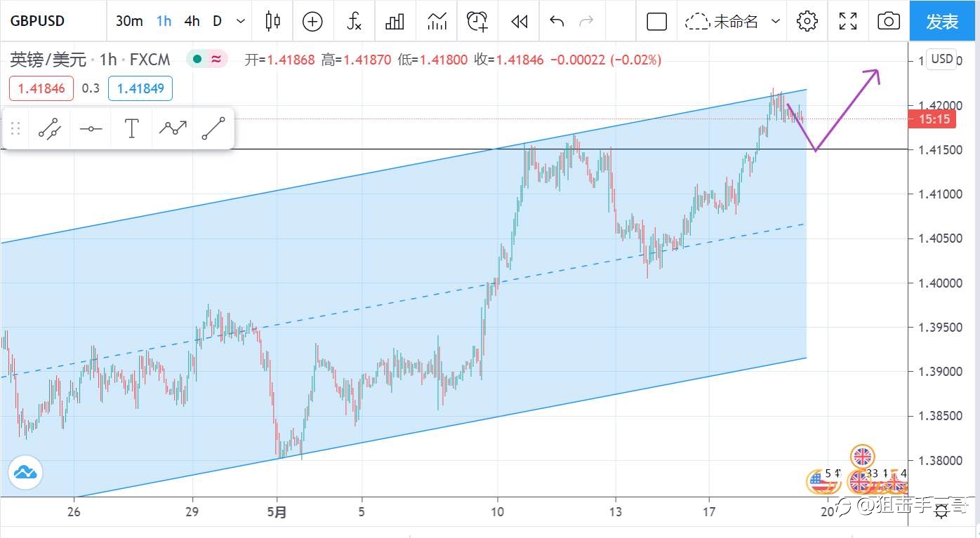
Task: Select the zigzag path drawing tool
Action: pyautogui.click(x=173, y=128)
